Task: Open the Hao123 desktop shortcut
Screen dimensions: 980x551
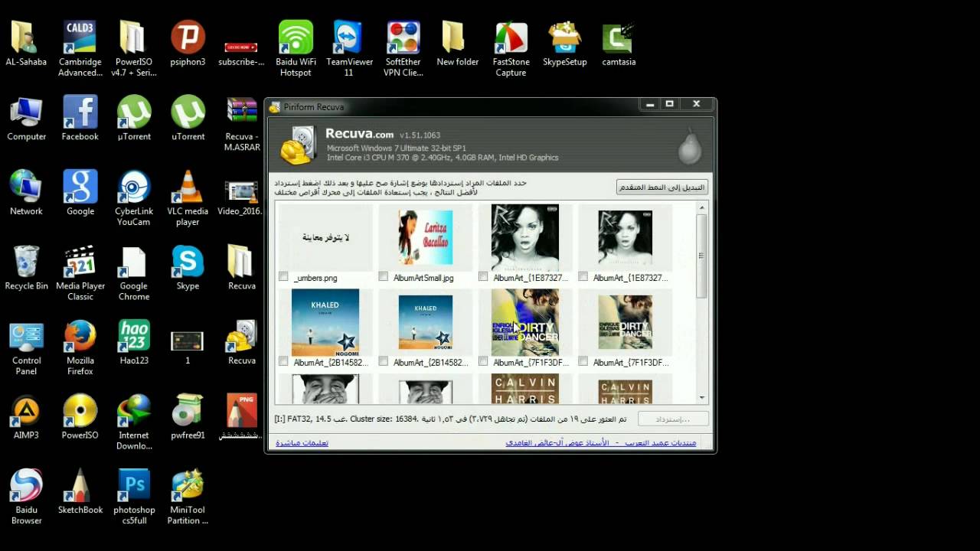Action: tap(133, 343)
